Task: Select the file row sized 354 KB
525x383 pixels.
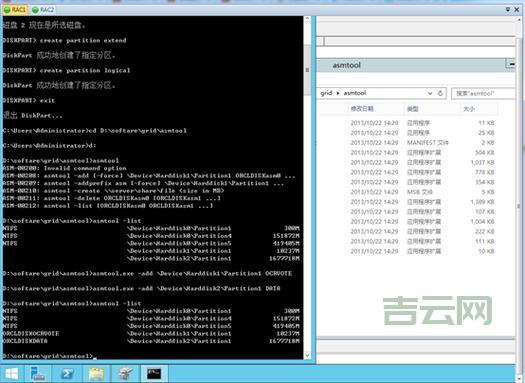Action: [408, 182]
